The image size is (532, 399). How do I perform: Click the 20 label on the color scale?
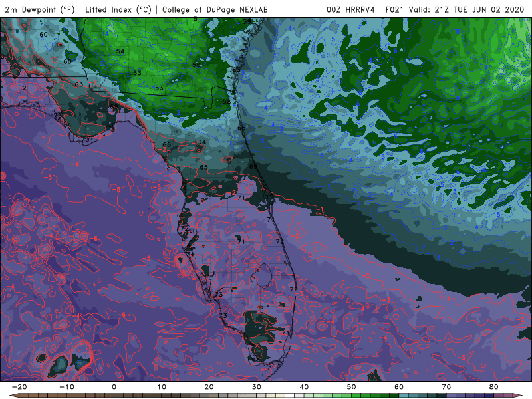pos(209,387)
